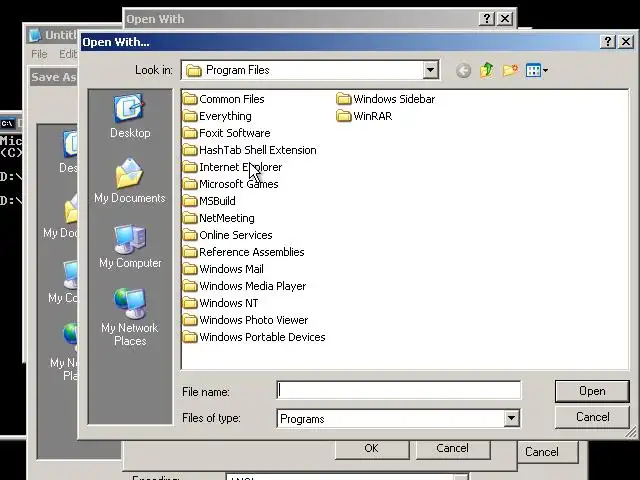
Task: Go to My Documents in places bar
Action: pos(130,180)
